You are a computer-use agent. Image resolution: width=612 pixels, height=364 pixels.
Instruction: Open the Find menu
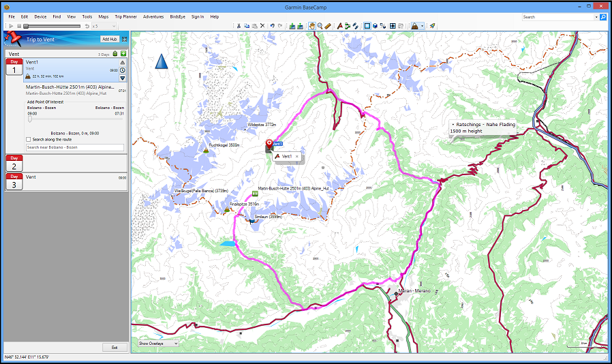pyautogui.click(x=57, y=17)
